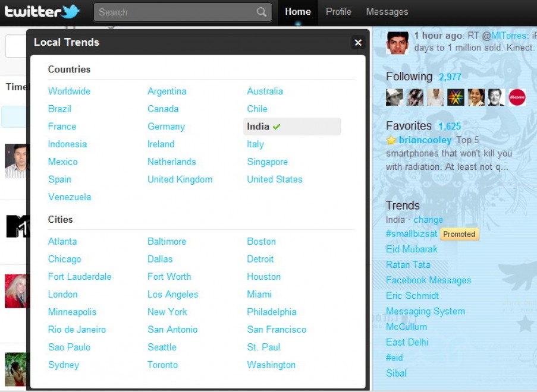Choose Fort Worth trends

(x=169, y=277)
